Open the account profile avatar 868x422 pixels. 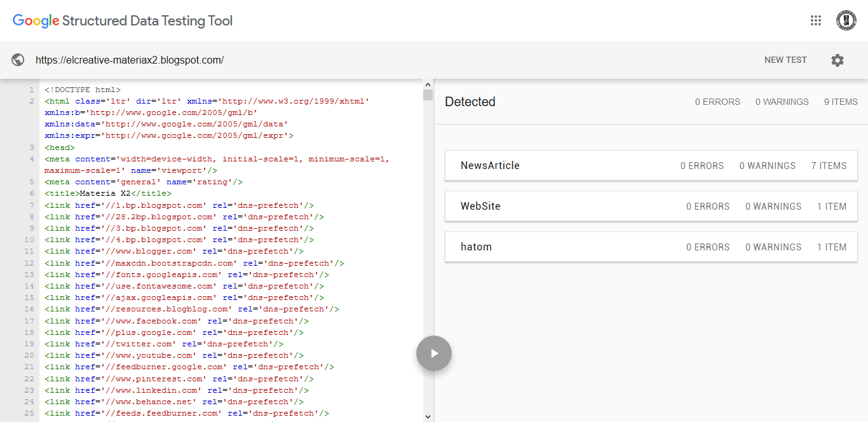tap(846, 20)
